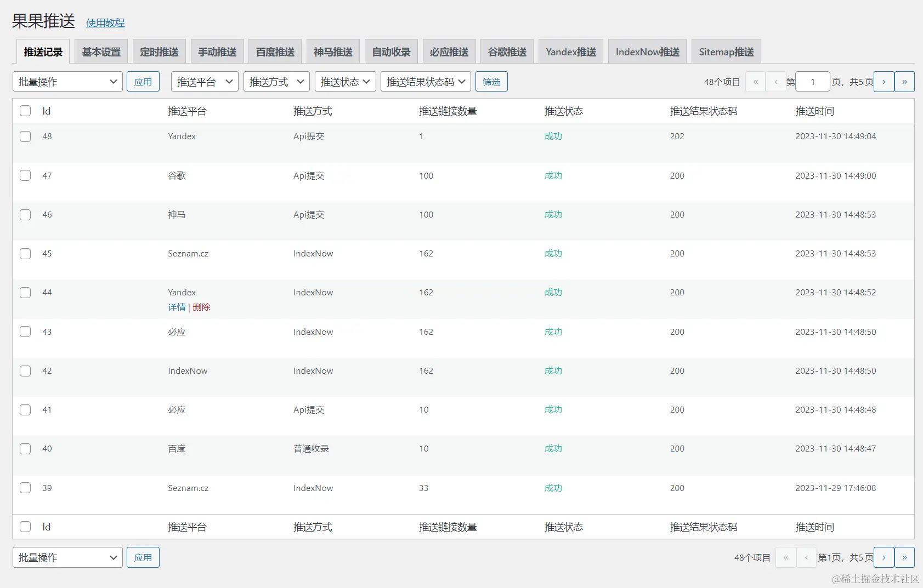Click Api提交 method cell in row 41
Image resolution: width=923 pixels, height=588 pixels.
coord(309,409)
